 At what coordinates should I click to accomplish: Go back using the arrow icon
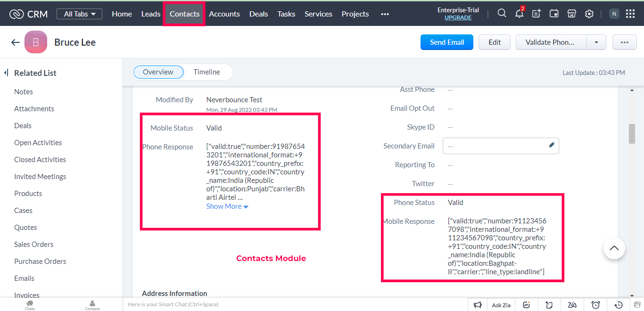coord(16,42)
